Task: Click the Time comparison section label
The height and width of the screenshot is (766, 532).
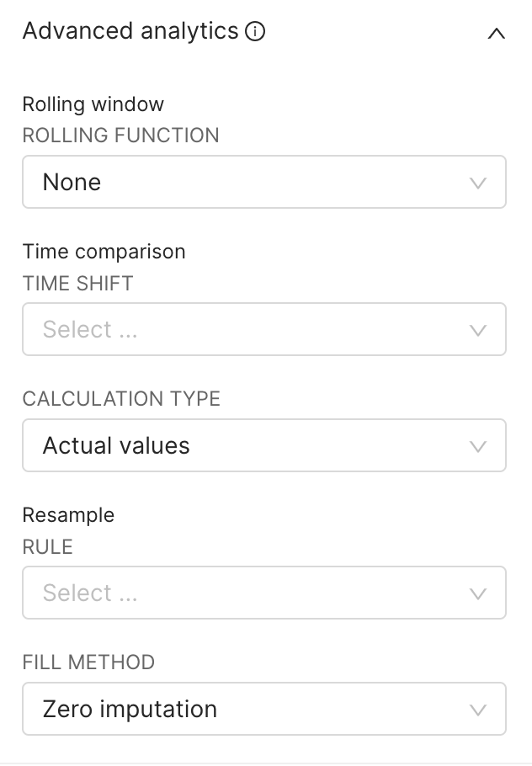Action: [x=103, y=252]
